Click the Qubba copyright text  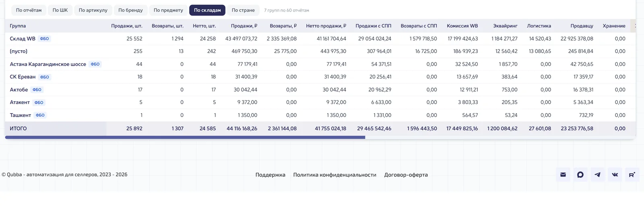64,174
